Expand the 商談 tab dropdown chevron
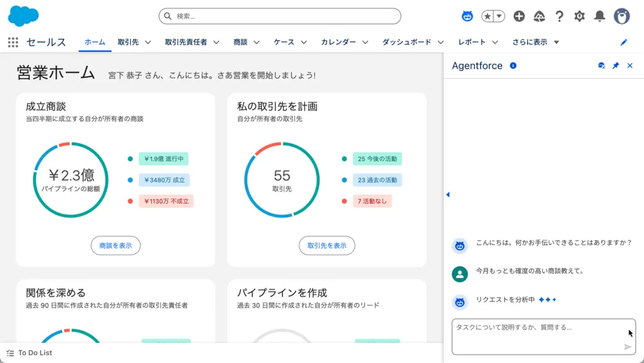The width and height of the screenshot is (644, 363). tap(256, 42)
